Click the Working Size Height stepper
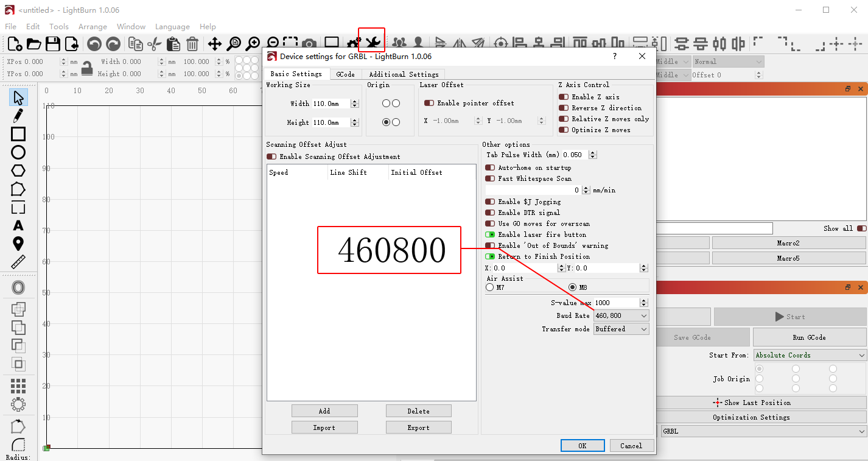868x461 pixels. coord(355,122)
